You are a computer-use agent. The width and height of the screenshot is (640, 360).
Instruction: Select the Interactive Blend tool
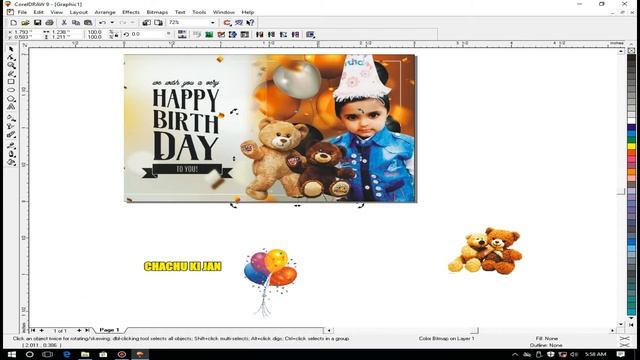point(11,135)
